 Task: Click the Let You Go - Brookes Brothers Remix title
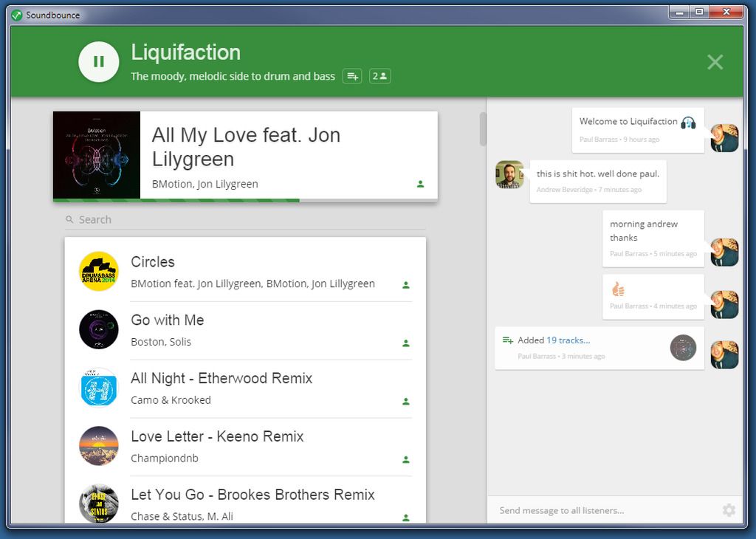(253, 495)
